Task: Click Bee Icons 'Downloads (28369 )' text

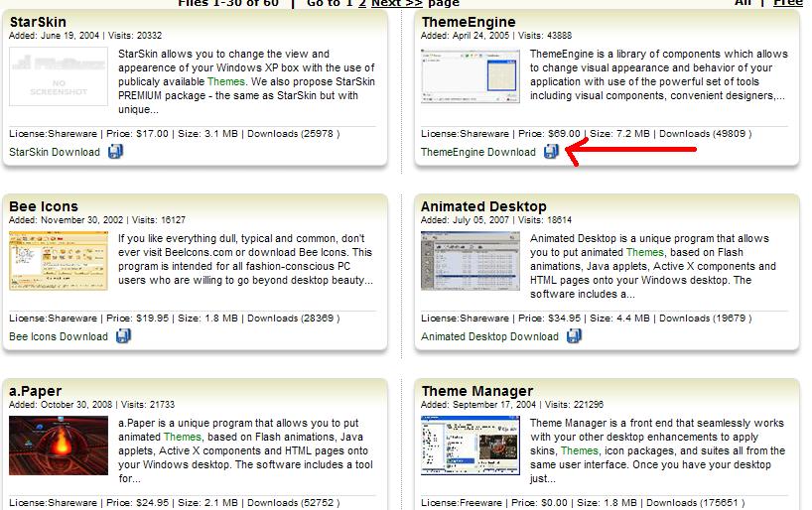Action: 294,318
